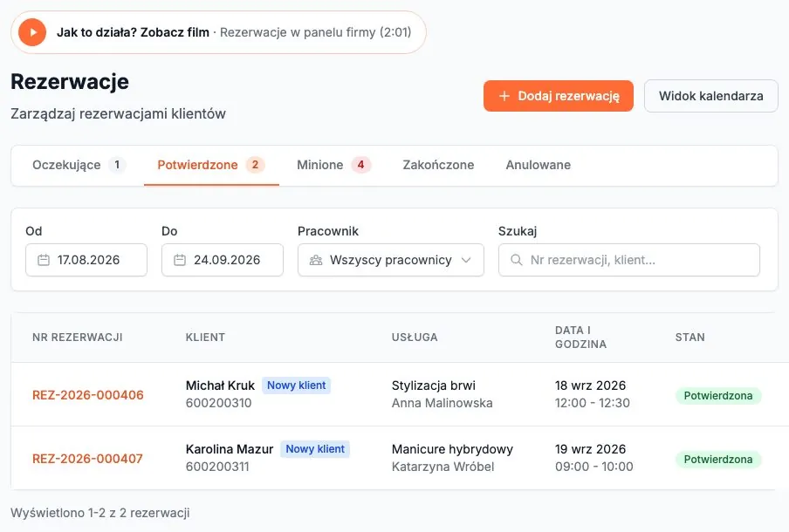Image resolution: width=789 pixels, height=532 pixels.
Task: Click employee Katarzyna Wróbel
Action: [x=443, y=467]
